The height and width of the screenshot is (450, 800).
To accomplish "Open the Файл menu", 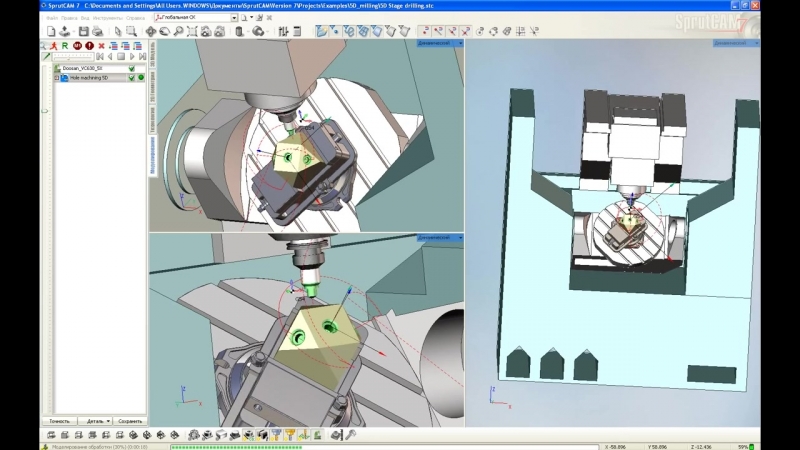I will (x=52, y=18).
